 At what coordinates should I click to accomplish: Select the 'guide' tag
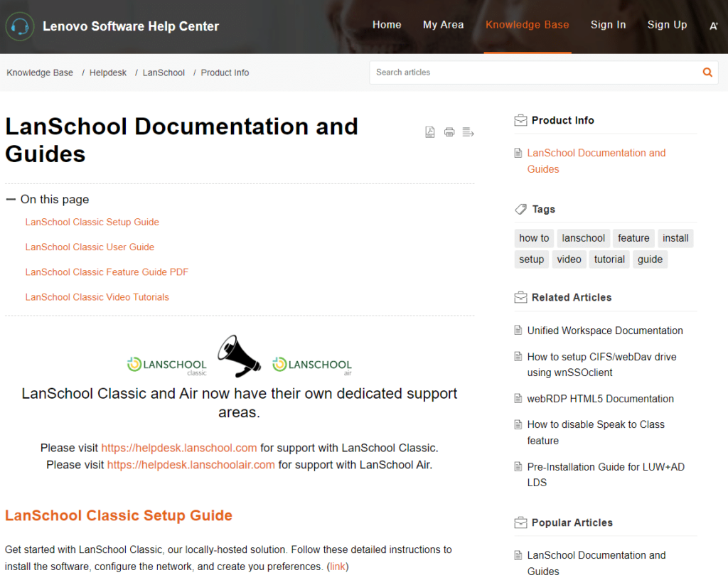650,259
